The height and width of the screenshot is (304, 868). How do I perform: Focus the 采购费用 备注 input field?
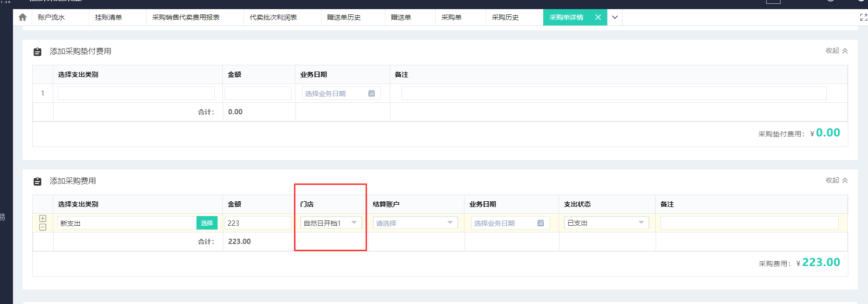(x=749, y=223)
